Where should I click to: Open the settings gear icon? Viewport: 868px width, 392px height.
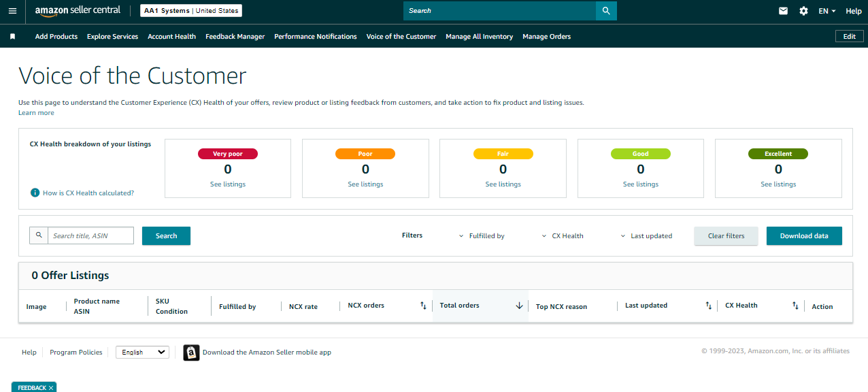click(x=803, y=11)
